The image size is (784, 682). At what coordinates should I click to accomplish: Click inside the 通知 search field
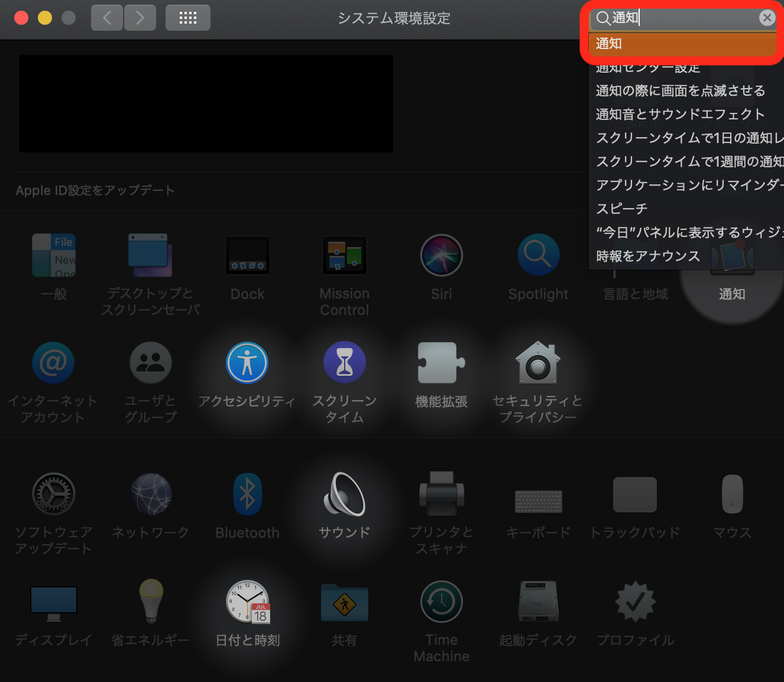685,18
